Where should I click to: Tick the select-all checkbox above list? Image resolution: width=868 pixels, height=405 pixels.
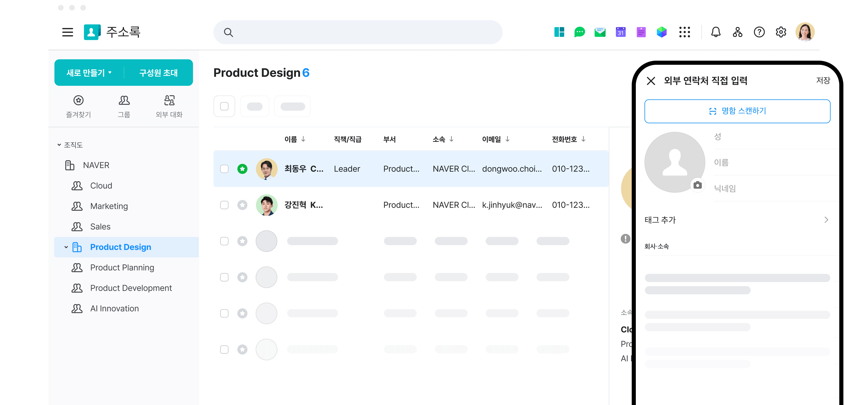coord(224,106)
